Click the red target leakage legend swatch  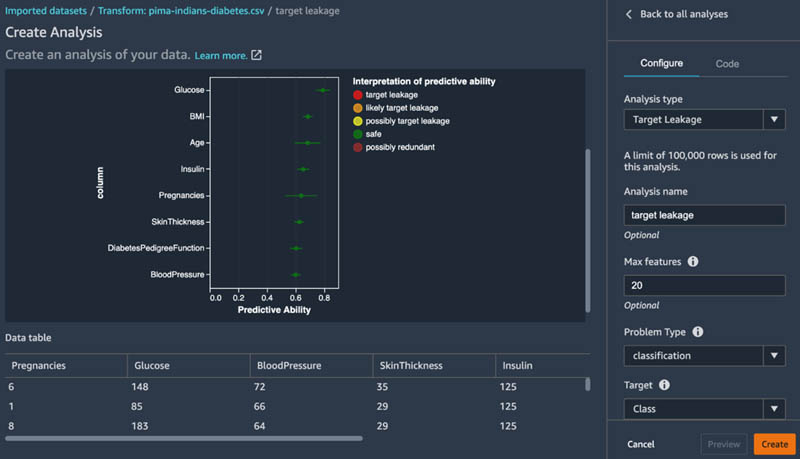[358, 95]
